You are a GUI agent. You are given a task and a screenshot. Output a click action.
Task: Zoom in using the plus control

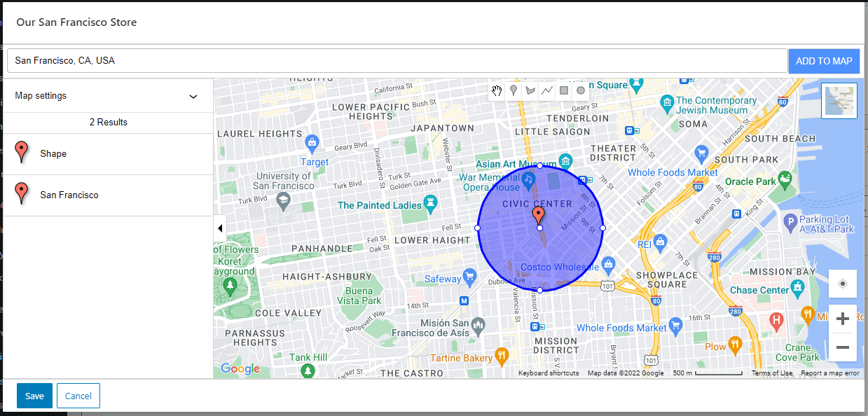pos(842,318)
